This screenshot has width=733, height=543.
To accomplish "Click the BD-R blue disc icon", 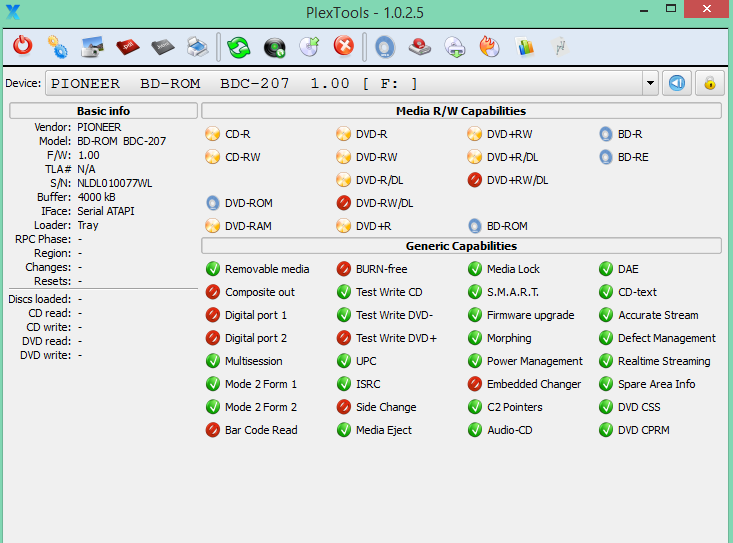I will [x=605, y=134].
